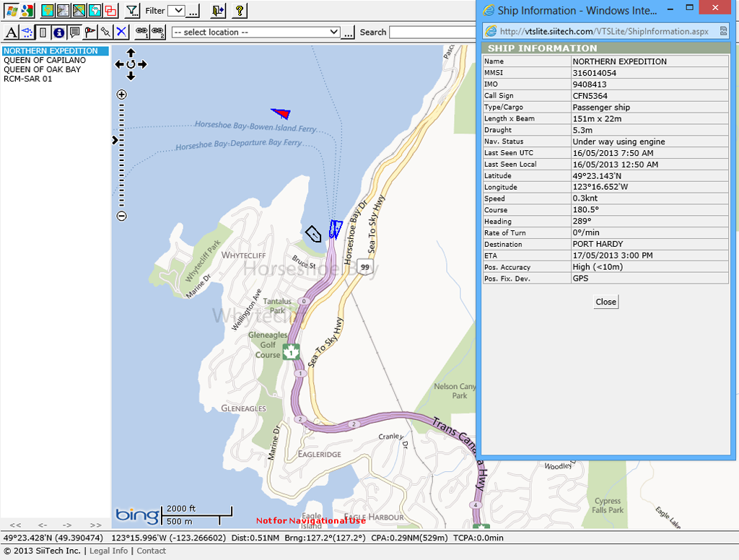Select the diagonal-striped chart layer icon

pos(79,10)
